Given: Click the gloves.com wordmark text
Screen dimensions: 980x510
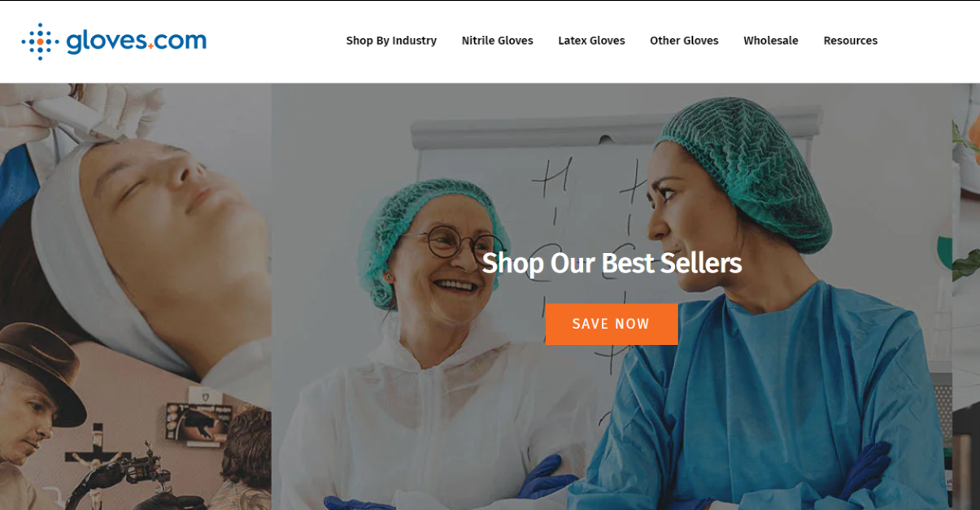Looking at the screenshot, I should click(x=137, y=41).
